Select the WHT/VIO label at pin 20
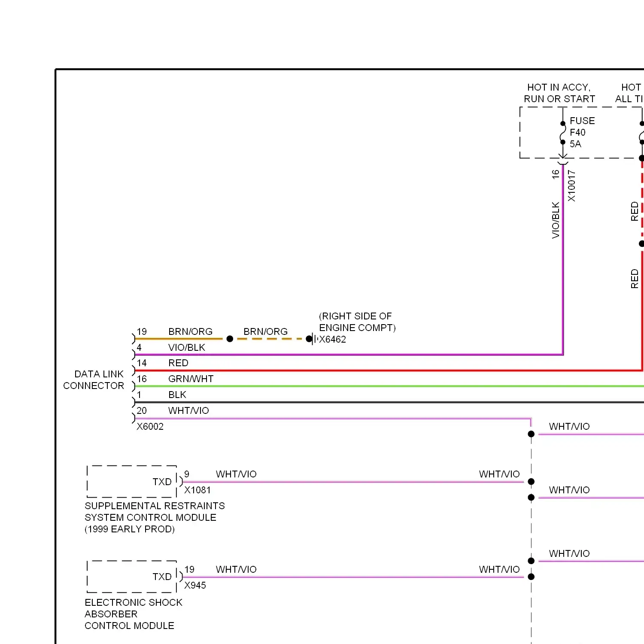 (x=188, y=410)
